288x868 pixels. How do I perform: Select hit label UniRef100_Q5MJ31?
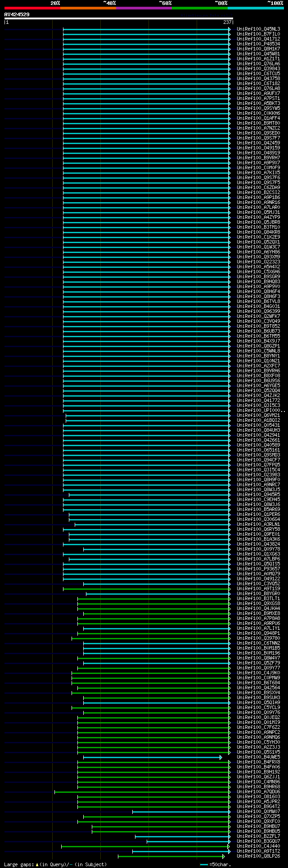coord(258,212)
